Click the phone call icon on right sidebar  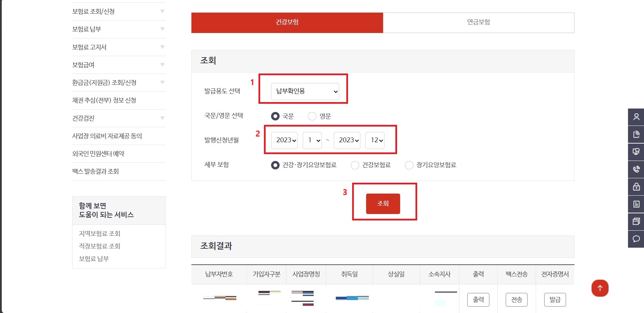[x=635, y=169]
